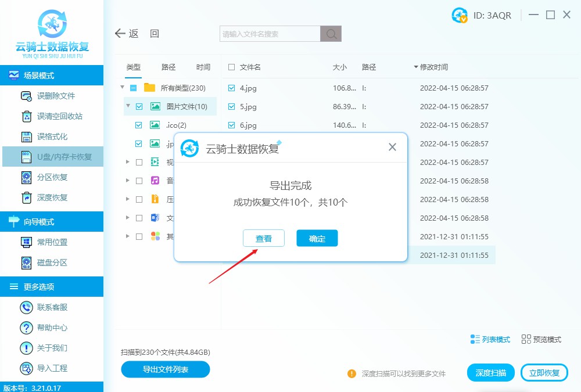Confirm export with 确定 button

[x=317, y=238]
